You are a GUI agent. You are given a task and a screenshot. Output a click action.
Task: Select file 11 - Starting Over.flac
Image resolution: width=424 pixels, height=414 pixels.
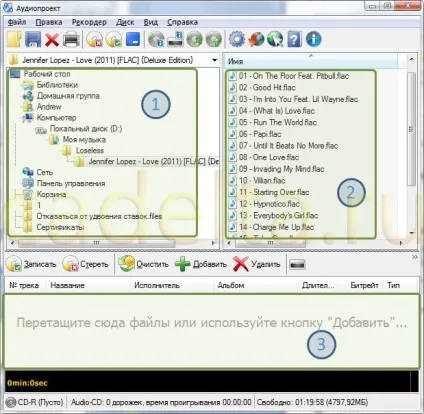(274, 192)
